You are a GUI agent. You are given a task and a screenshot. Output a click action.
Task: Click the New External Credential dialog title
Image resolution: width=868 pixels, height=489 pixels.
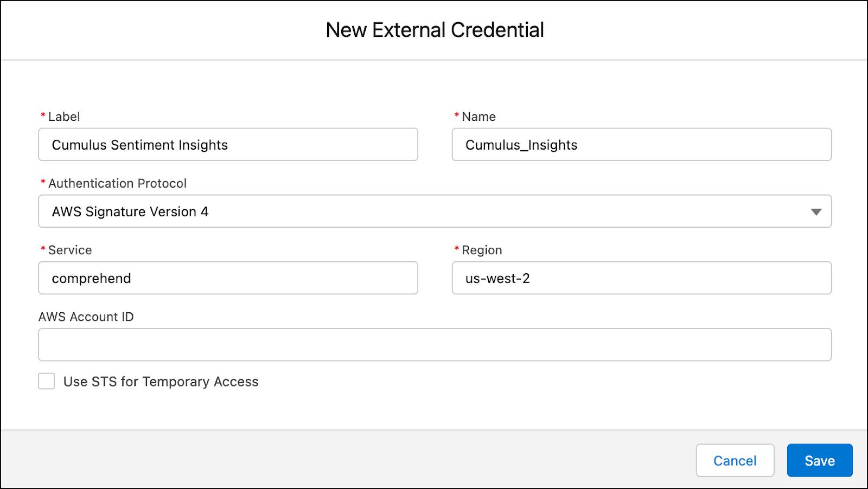434,30
